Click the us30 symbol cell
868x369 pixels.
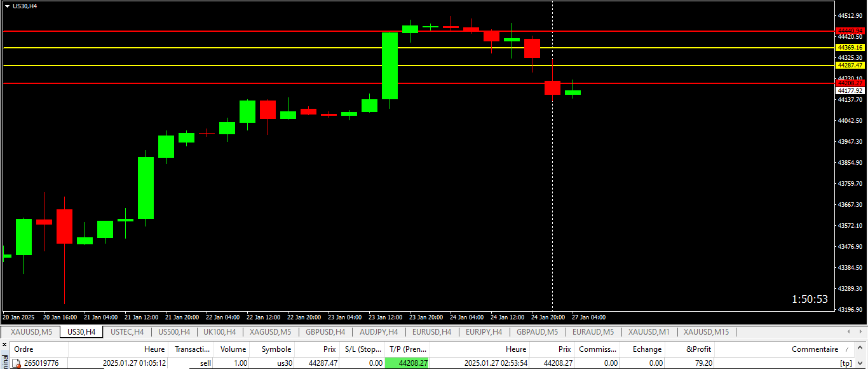point(273,363)
